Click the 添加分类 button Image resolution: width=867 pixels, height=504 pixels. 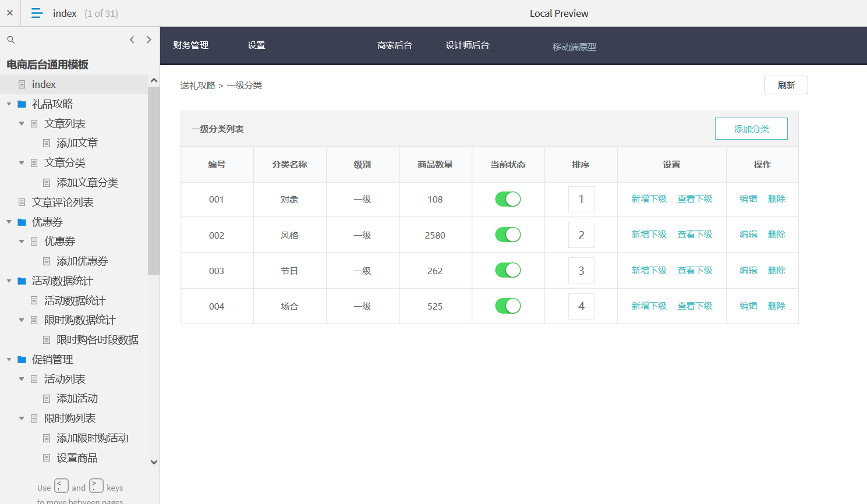point(751,129)
